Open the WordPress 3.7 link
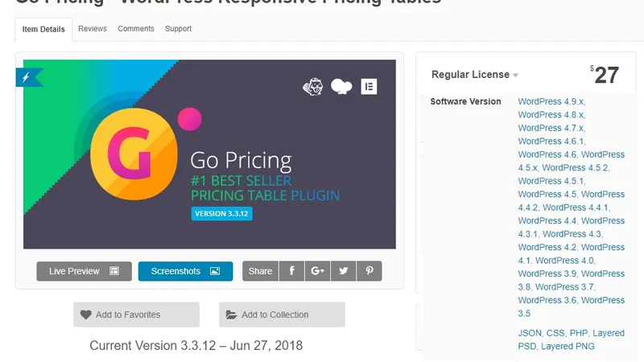Image resolution: width=644 pixels, height=362 pixels. click(x=565, y=287)
